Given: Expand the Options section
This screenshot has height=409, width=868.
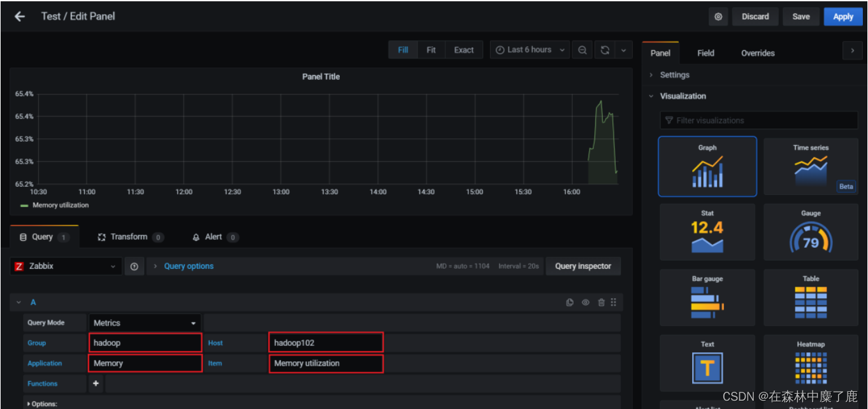Looking at the screenshot, I should pyautogui.click(x=42, y=404).
